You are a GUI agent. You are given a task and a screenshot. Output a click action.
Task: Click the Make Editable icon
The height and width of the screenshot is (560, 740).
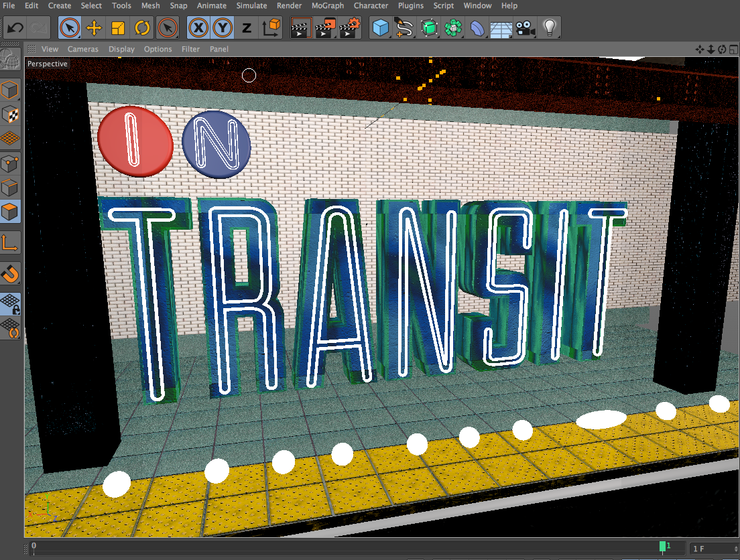pos(10,60)
